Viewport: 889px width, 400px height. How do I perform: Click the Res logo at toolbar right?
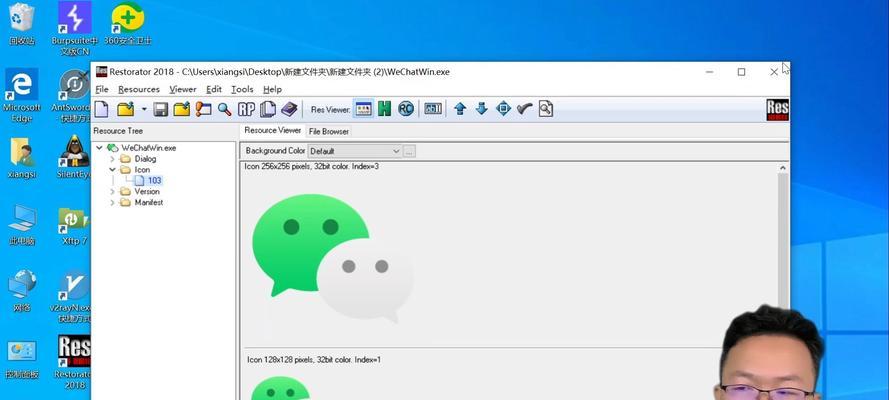click(777, 110)
